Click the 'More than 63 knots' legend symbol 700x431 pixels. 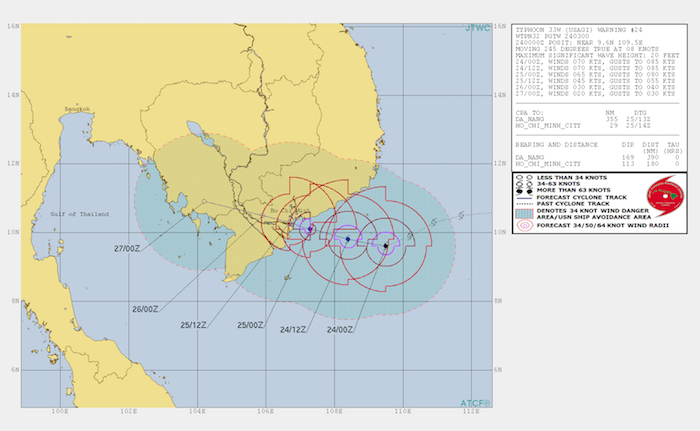pos(520,189)
